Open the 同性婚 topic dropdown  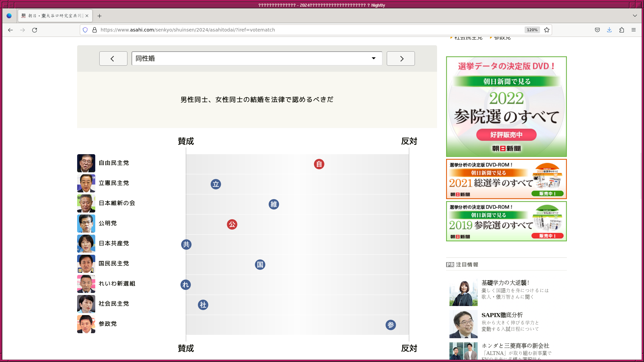point(257,58)
